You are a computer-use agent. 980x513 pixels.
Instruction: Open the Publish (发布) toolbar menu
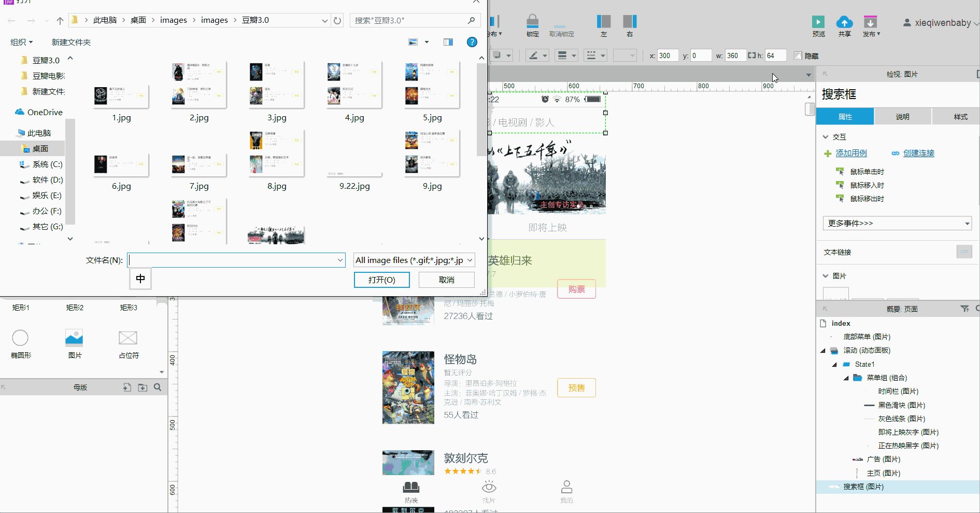tap(871, 26)
